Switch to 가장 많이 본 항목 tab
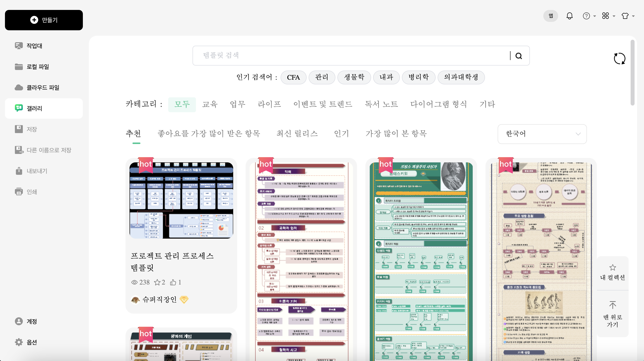The height and width of the screenshot is (361, 644). click(396, 134)
